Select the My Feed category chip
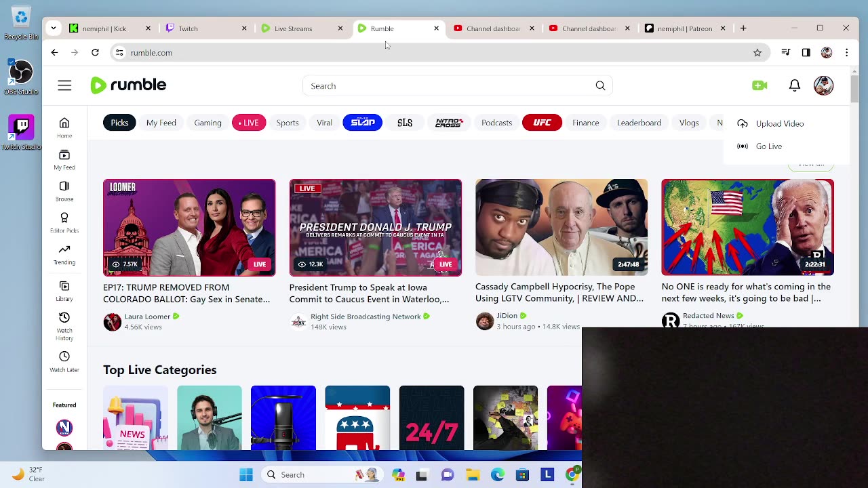This screenshot has width=868, height=488. [x=161, y=123]
